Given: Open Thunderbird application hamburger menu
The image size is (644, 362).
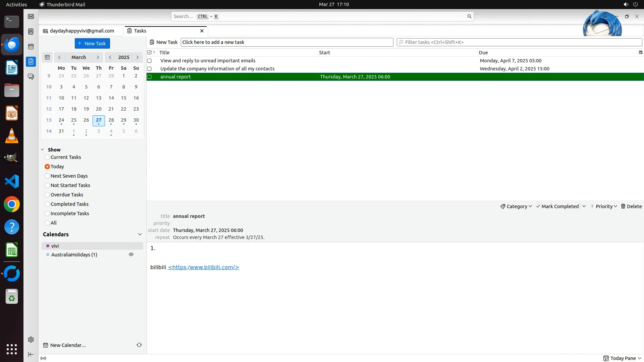Looking at the screenshot, I should (x=604, y=16).
